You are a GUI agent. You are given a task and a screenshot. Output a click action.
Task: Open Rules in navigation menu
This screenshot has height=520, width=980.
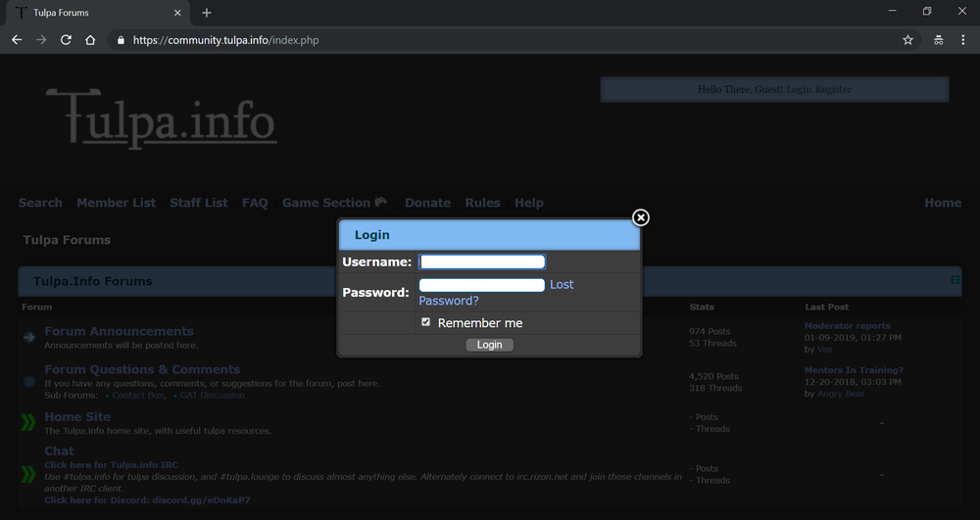point(482,203)
